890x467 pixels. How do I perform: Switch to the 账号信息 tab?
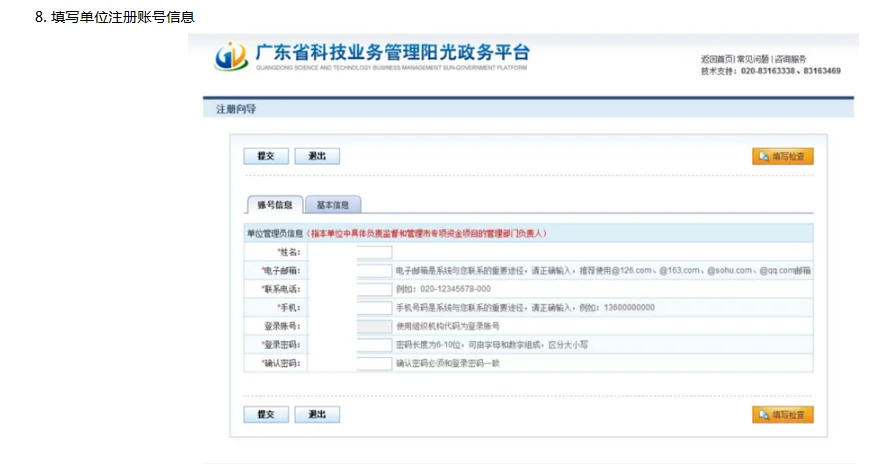click(x=275, y=205)
